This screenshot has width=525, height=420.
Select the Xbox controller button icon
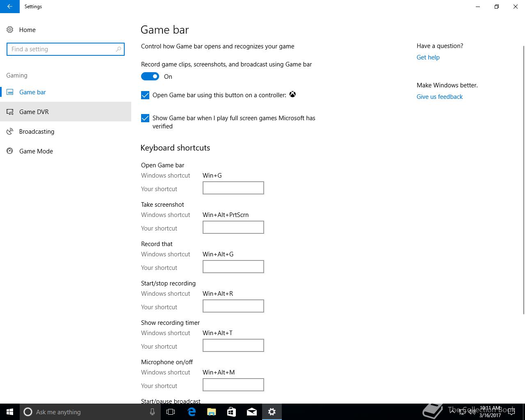click(x=292, y=94)
